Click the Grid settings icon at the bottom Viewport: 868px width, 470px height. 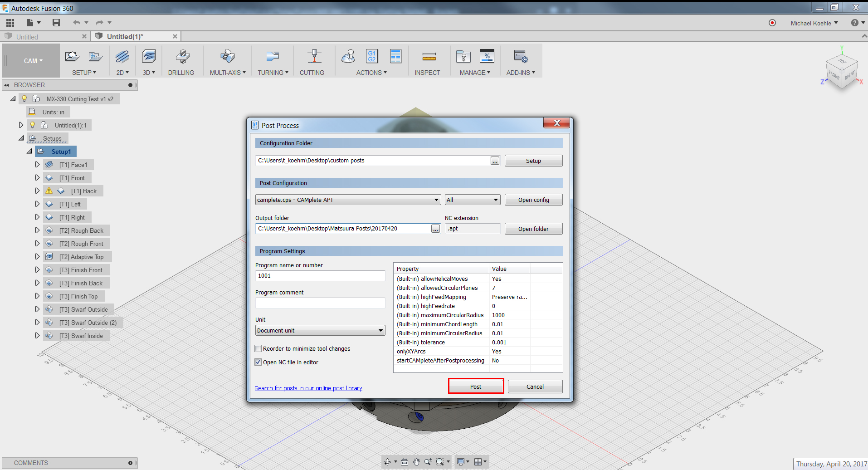pyautogui.click(x=478, y=462)
